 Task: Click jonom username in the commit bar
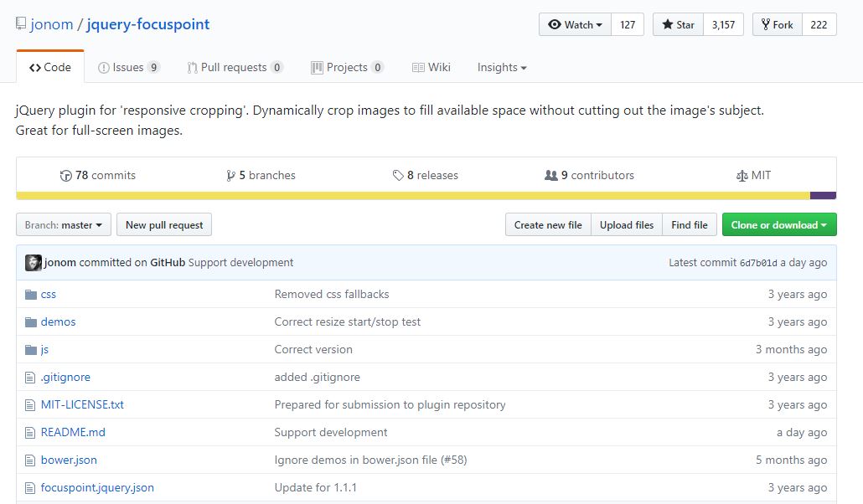click(60, 262)
